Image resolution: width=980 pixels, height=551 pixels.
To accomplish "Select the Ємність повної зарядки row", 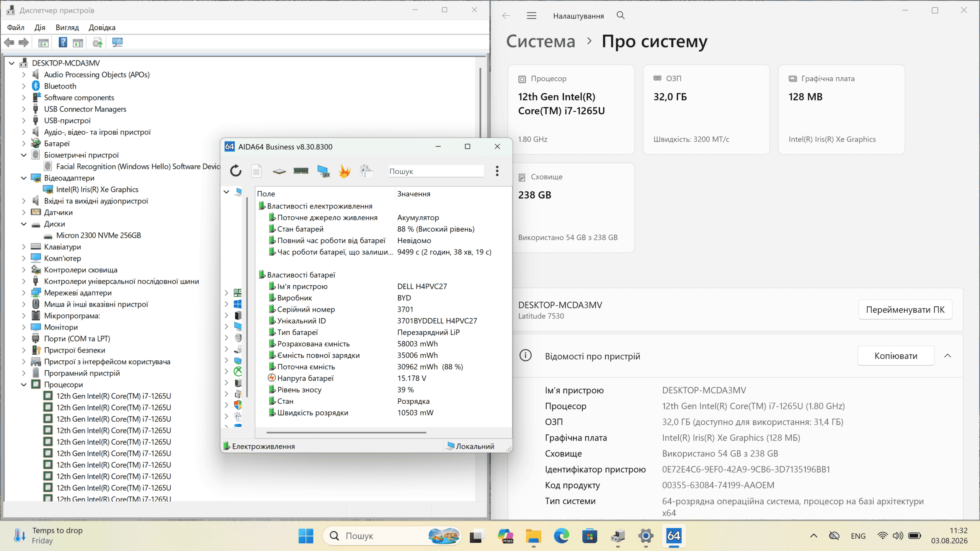I will click(x=383, y=355).
